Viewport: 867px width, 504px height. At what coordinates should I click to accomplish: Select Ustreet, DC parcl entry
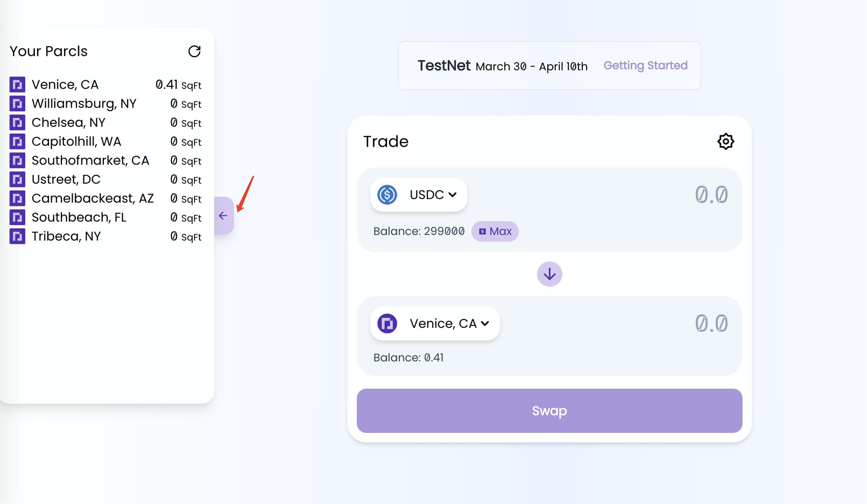66,179
